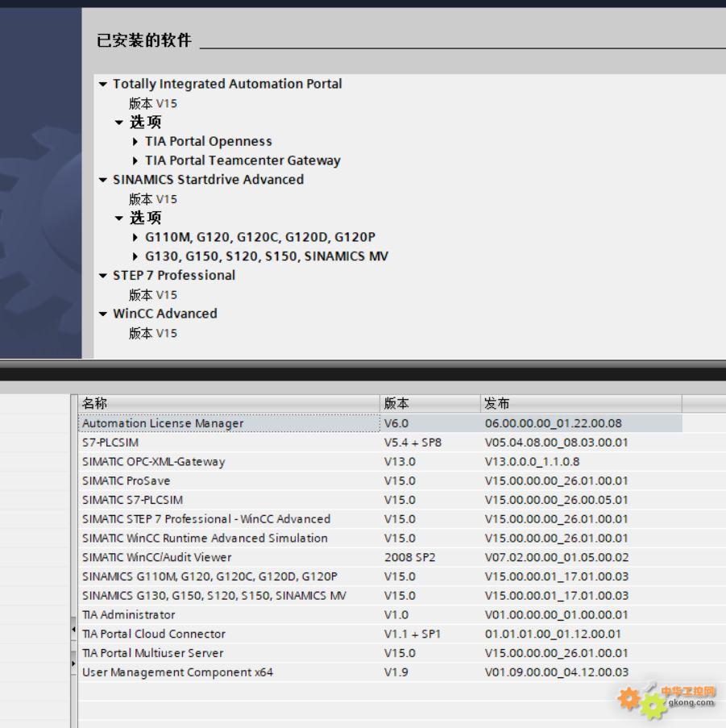Click the WinCC Advanced label

(x=164, y=314)
